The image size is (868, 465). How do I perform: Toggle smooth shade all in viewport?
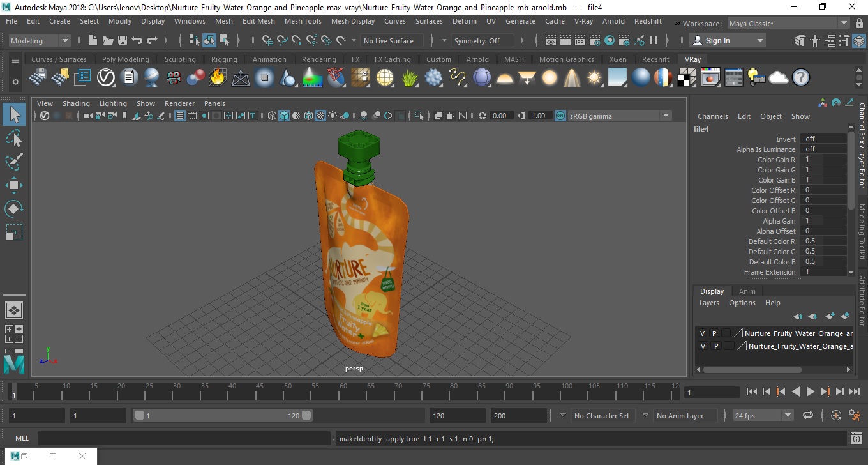tap(285, 116)
